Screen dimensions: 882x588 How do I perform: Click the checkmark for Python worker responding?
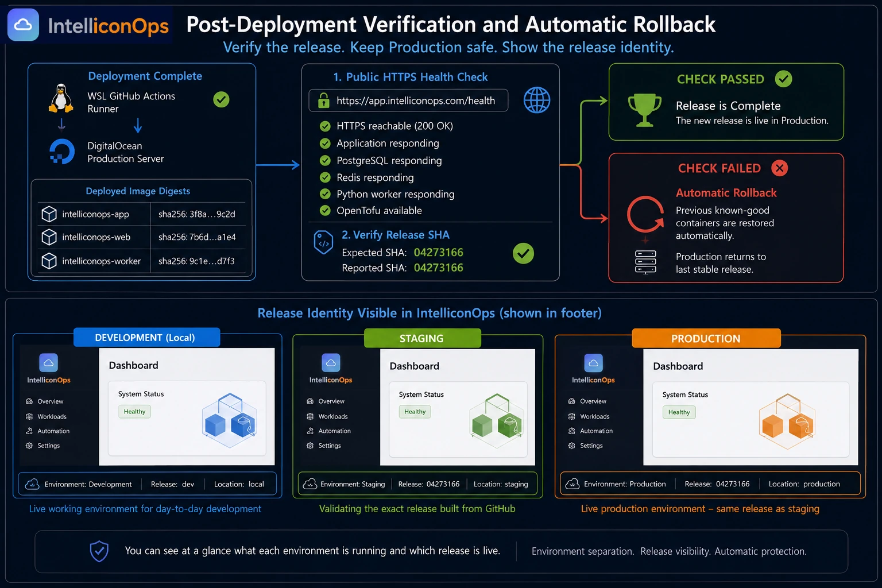coord(325,194)
